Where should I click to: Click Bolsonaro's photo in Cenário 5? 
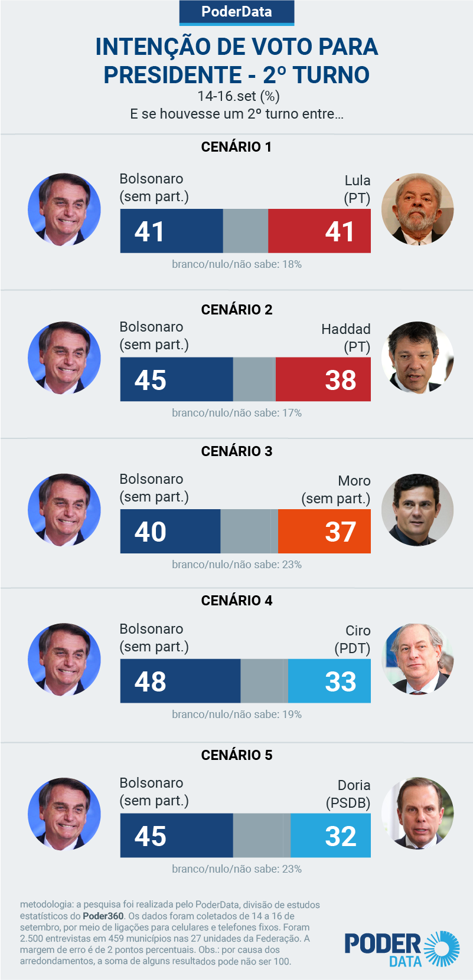pos(64,814)
